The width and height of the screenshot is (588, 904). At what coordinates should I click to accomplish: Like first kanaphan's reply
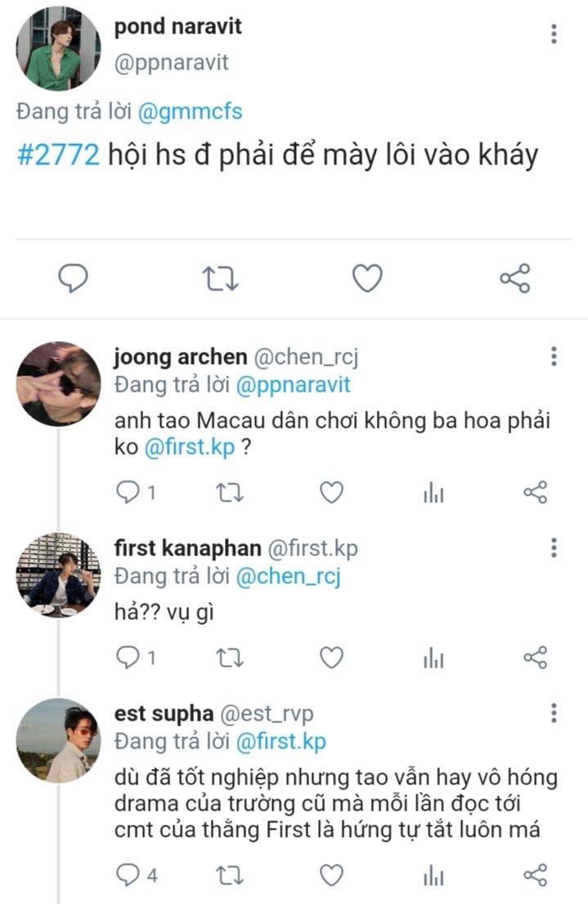pos(330,658)
